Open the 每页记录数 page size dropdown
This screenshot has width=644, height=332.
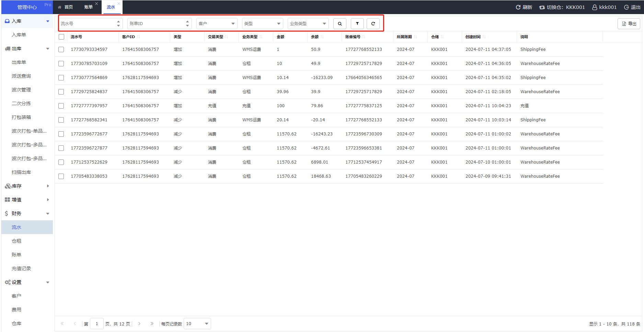[197, 324]
